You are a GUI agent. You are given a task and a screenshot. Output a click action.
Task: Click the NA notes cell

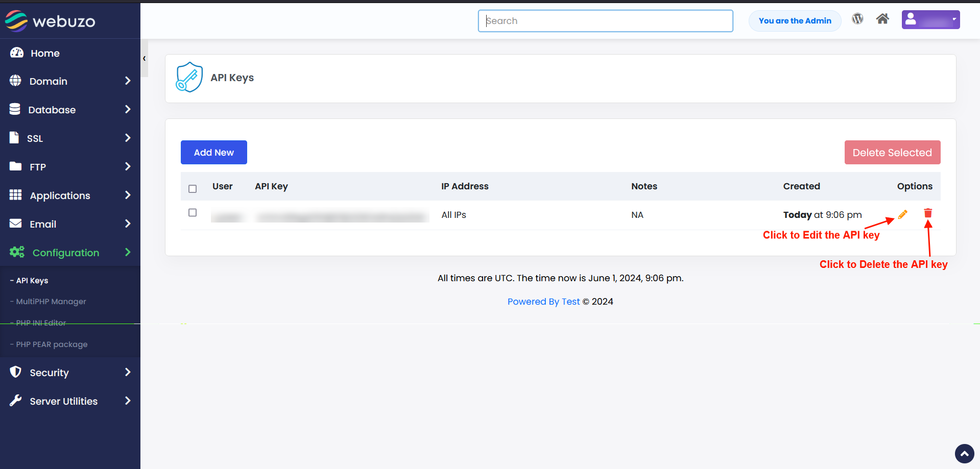point(637,215)
